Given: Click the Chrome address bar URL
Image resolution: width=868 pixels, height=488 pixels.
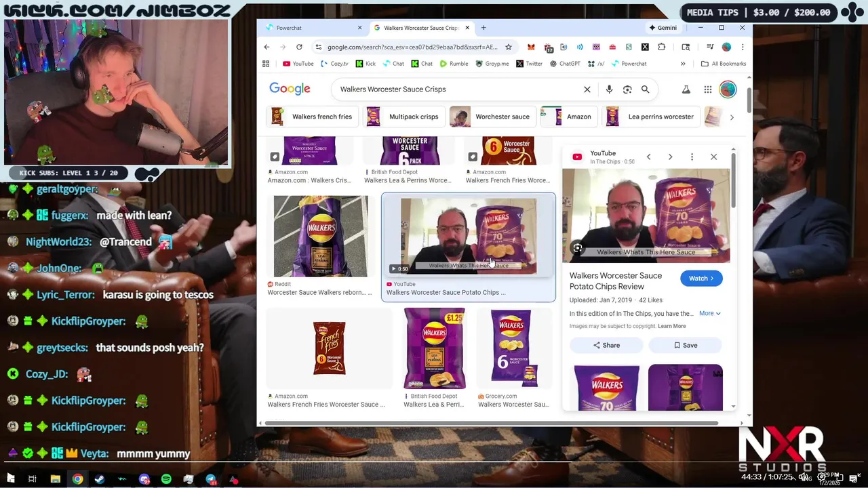Looking at the screenshot, I should [x=412, y=47].
